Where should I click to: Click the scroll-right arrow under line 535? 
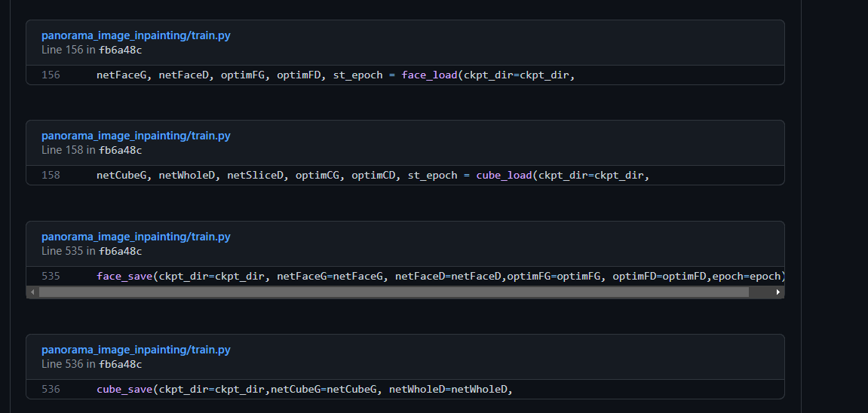coord(778,292)
